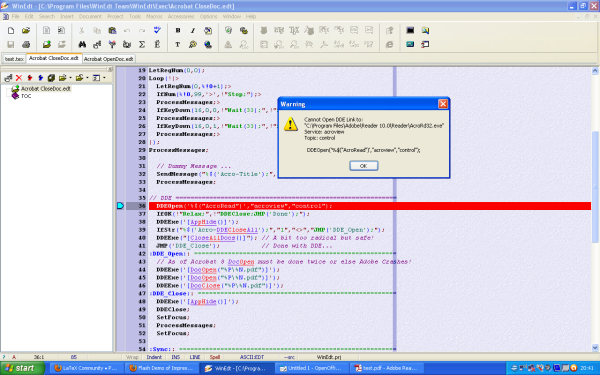The image size is (600, 375).
Task: Click the blue bookmark marker at line 36
Action: click(120, 206)
